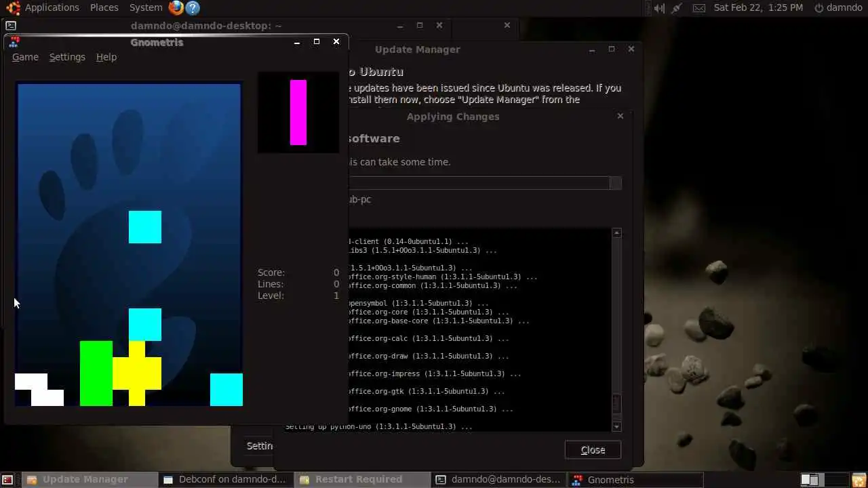This screenshot has height=488, width=868.
Task: Minimize the Update Manager window
Action: 592,49
